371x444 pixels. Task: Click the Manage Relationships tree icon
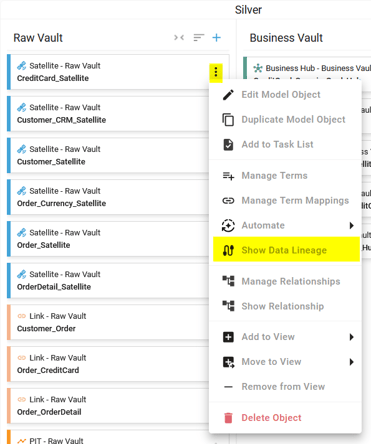tap(228, 281)
